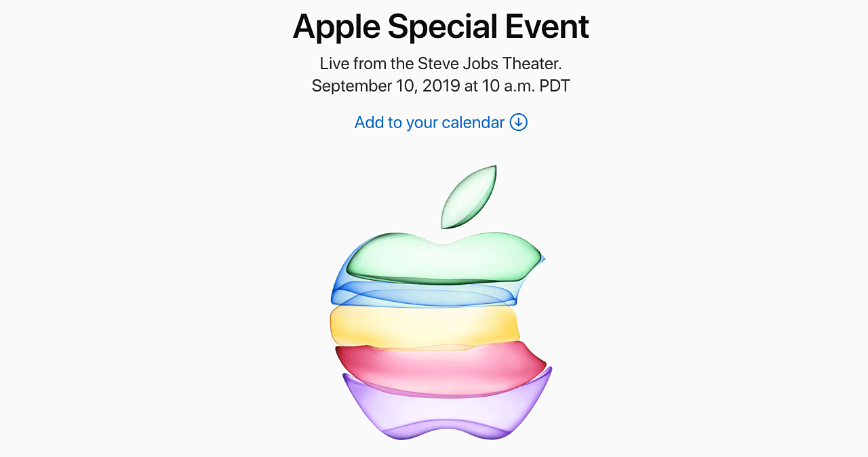Click the green leaf of the Apple logo

(x=468, y=197)
